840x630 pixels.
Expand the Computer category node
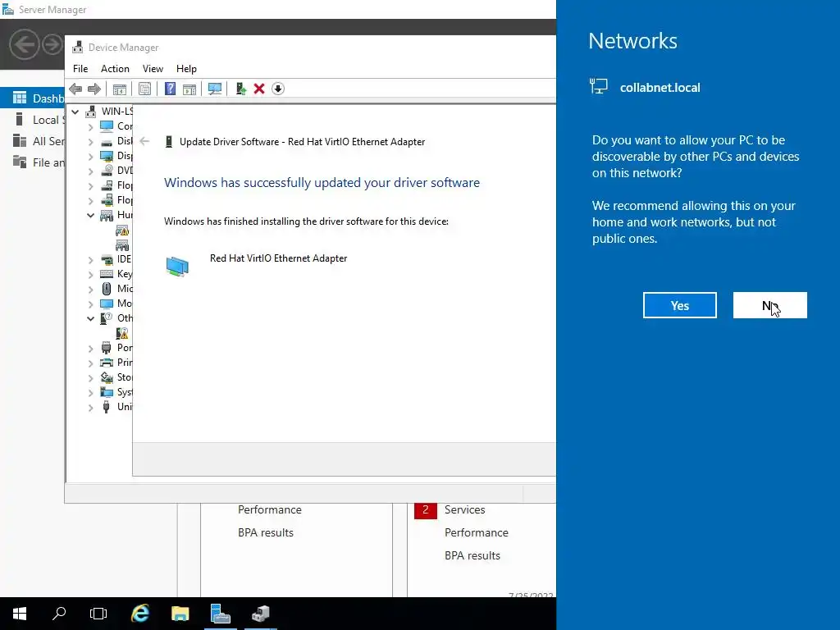click(90, 126)
